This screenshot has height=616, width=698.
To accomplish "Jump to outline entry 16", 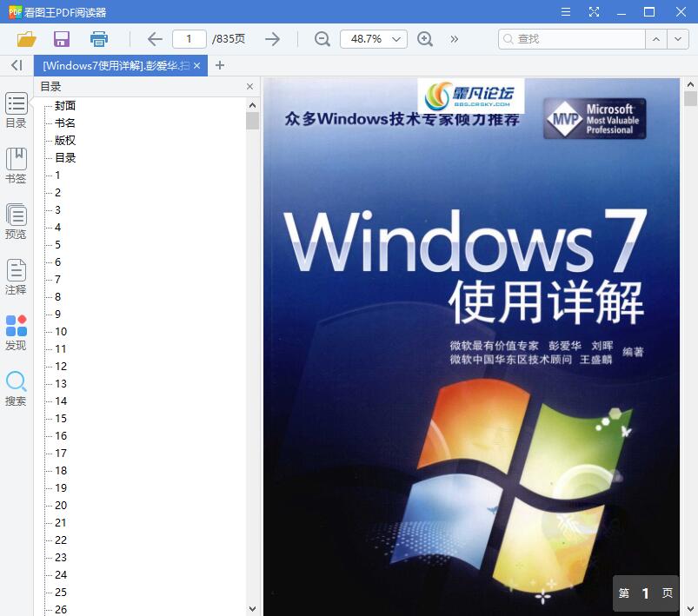I will (x=61, y=435).
